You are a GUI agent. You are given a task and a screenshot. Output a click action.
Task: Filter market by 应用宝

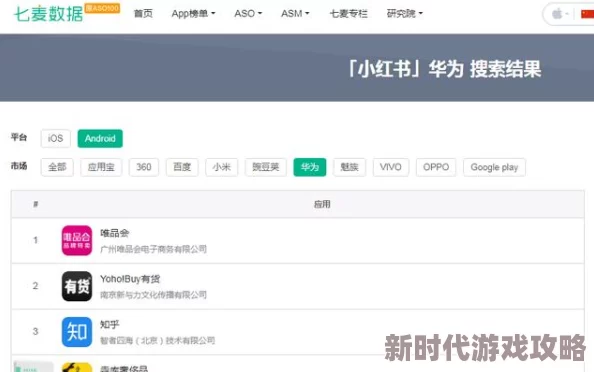click(101, 167)
